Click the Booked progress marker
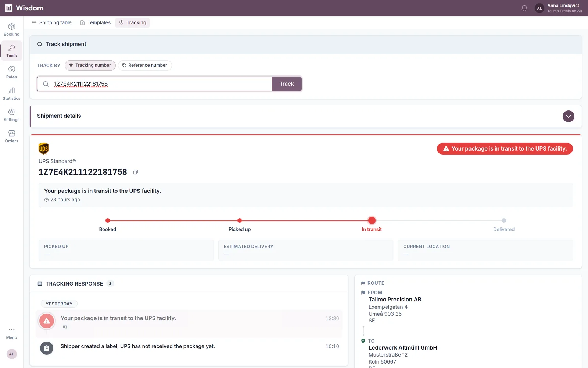The width and height of the screenshot is (588, 368). point(108,220)
